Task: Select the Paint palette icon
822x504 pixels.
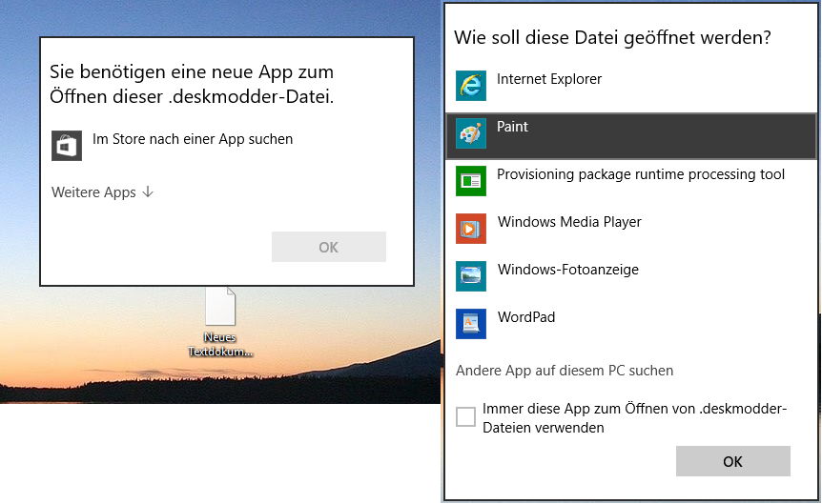Action: pos(471,133)
